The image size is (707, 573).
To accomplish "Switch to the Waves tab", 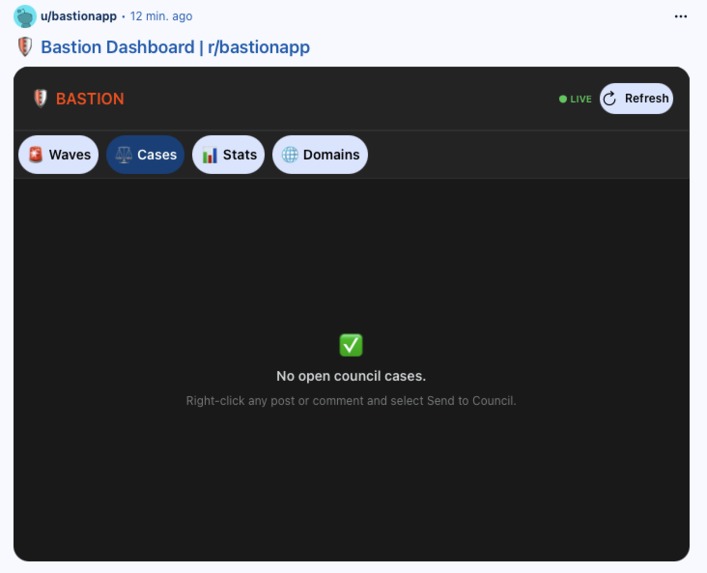I will pos(58,155).
